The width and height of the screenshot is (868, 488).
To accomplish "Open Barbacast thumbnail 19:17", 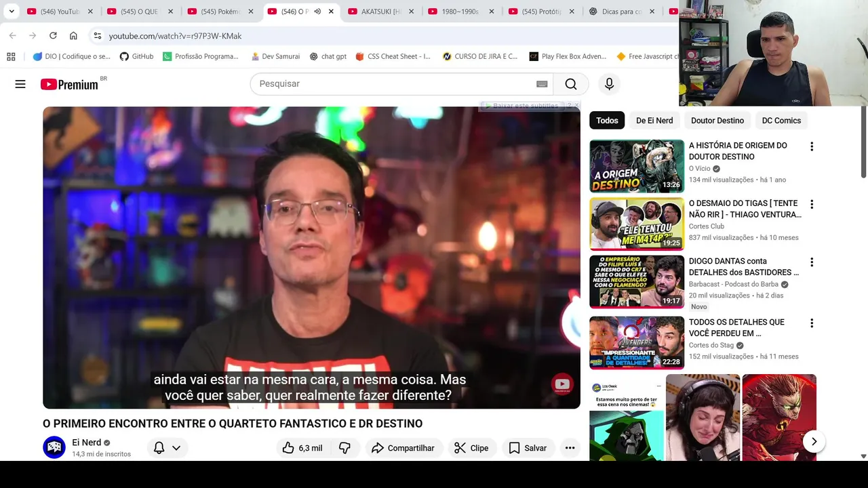I will pos(637,282).
